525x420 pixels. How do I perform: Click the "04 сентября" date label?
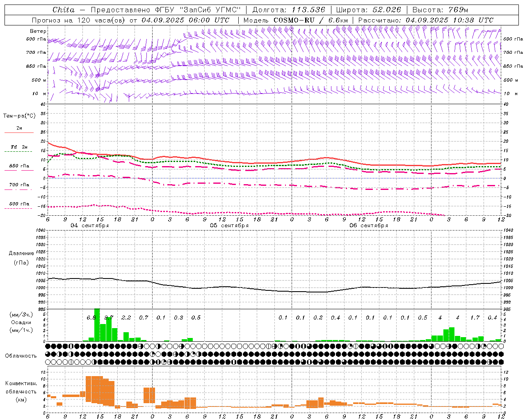[x=89, y=226]
